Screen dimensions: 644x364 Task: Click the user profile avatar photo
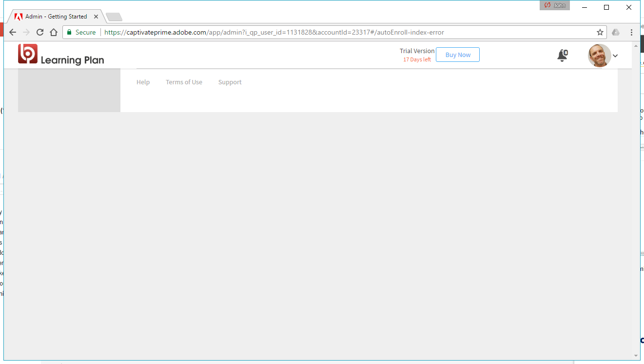coord(599,56)
